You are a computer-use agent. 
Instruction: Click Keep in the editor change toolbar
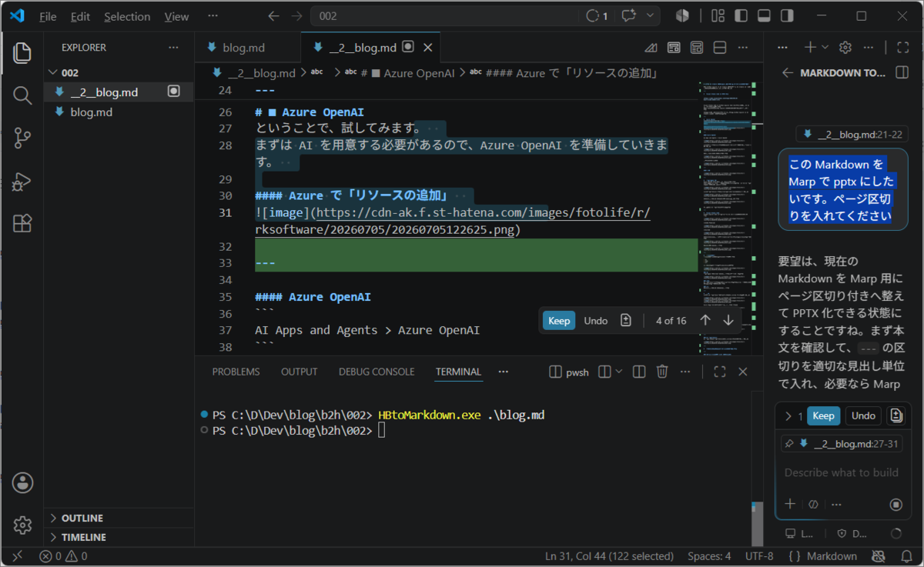[559, 321]
